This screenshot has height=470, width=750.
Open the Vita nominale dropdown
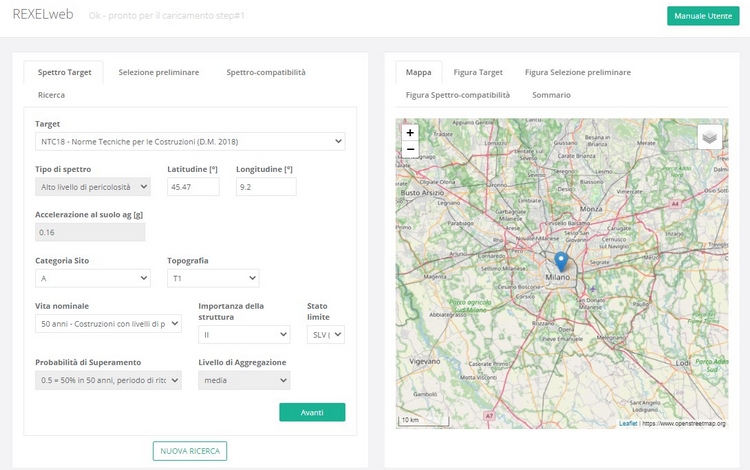point(108,324)
